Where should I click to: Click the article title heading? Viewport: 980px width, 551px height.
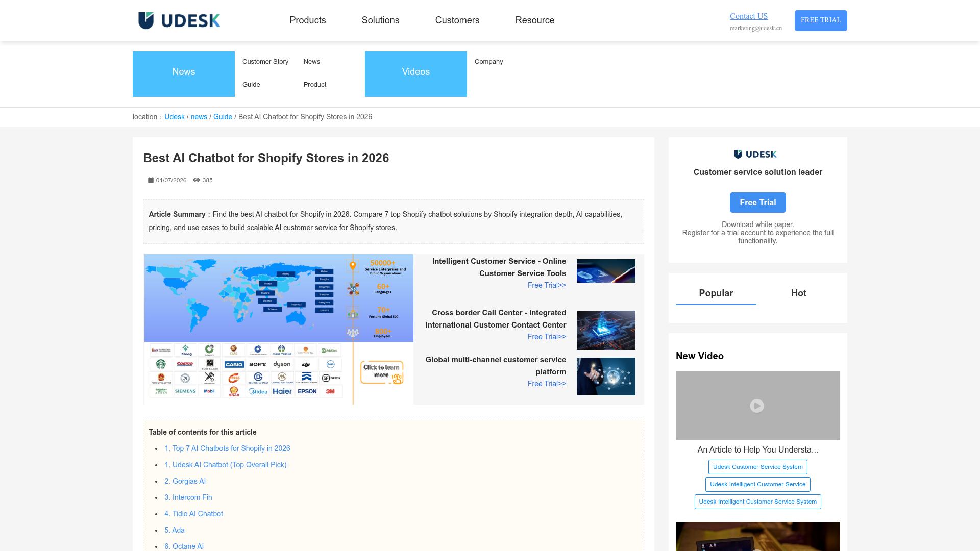tap(266, 158)
